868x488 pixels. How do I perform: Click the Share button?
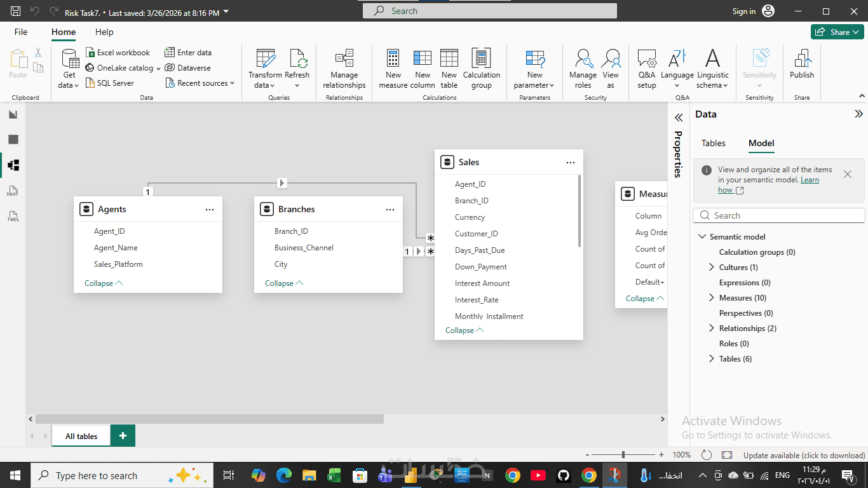click(837, 32)
